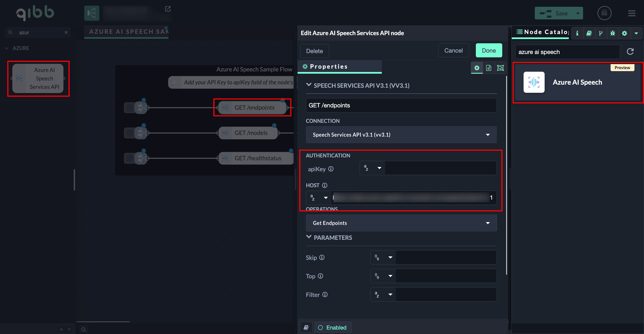Click the bug debug icon in sidebar tabs
Viewport: 644px width, 334px height.
(613, 33)
